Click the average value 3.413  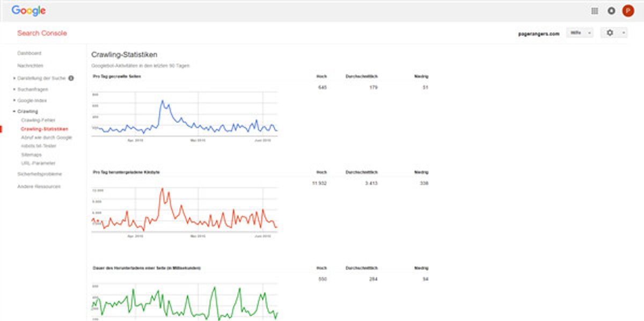click(x=371, y=183)
